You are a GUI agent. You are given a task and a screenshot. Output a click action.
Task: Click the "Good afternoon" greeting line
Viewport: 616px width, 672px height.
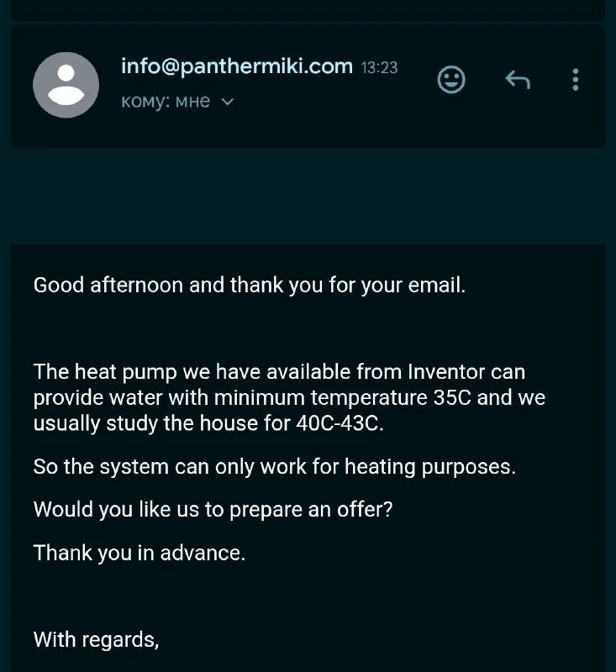point(109,285)
